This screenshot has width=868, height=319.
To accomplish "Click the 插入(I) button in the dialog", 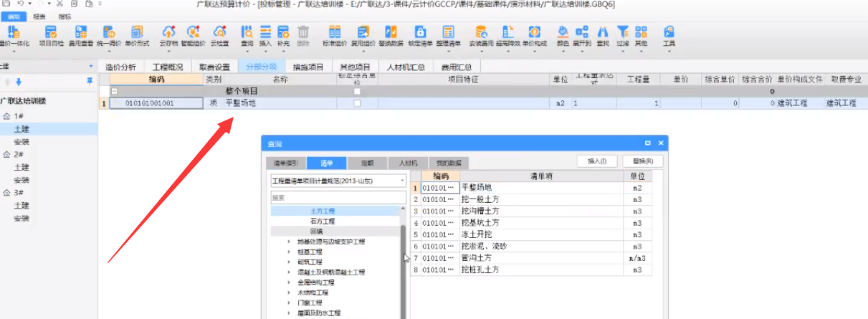I will [597, 161].
